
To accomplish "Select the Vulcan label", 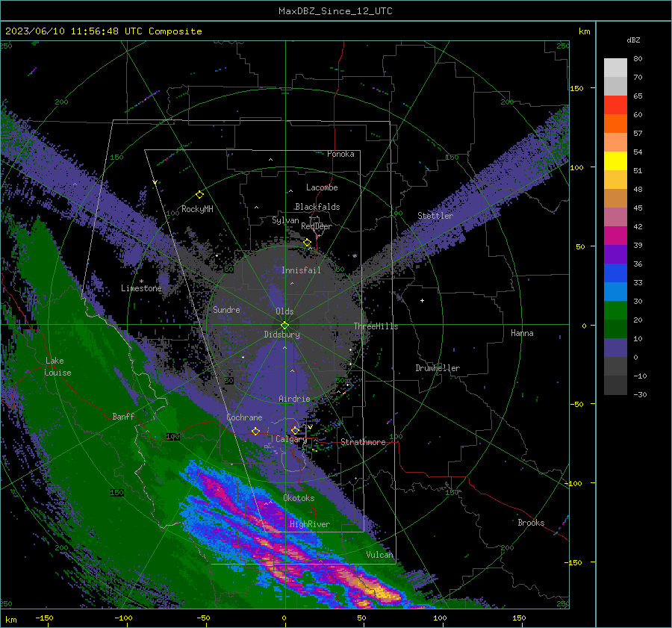I will (379, 555).
